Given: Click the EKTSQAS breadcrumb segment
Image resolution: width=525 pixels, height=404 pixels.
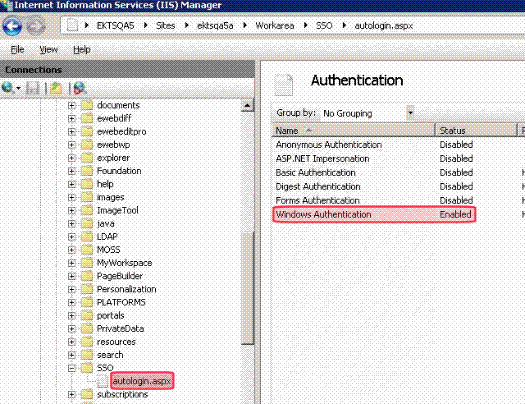Looking at the screenshot, I should tap(115, 25).
